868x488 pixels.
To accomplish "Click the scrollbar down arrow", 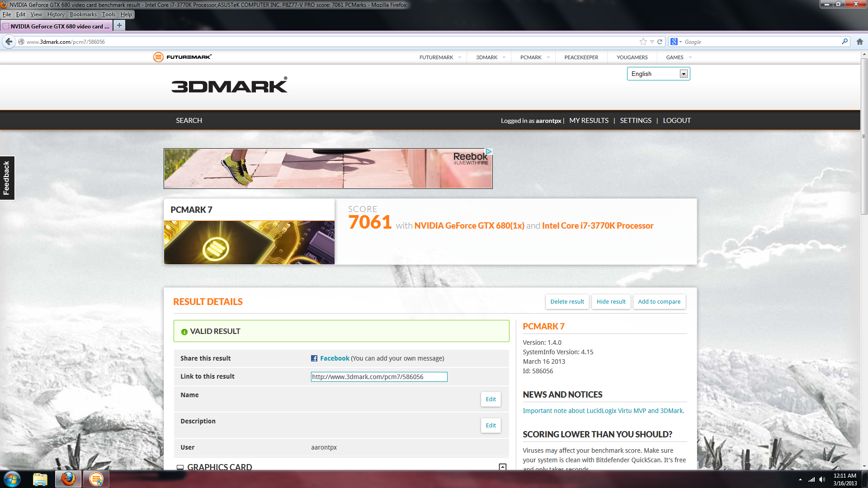I will tap(864, 466).
